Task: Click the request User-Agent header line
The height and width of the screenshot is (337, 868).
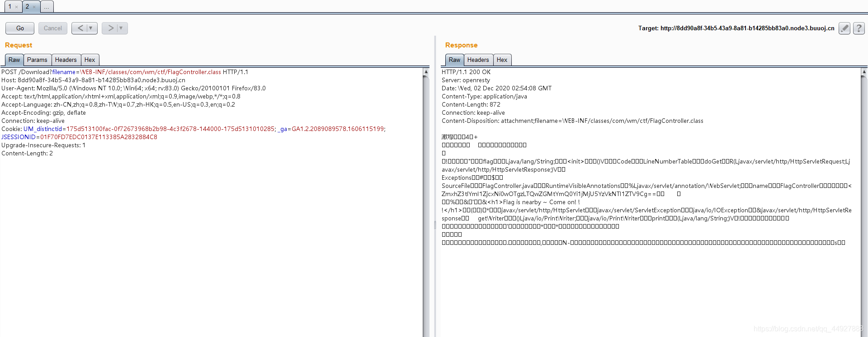Action: point(133,88)
